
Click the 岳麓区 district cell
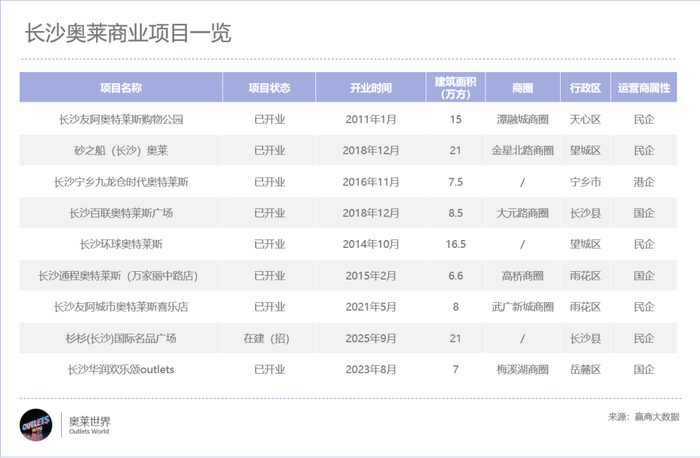click(x=585, y=369)
